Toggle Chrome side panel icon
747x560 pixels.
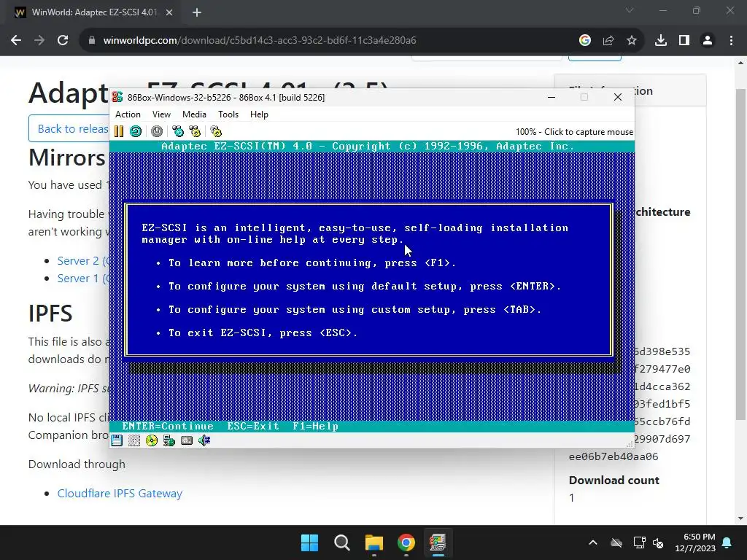click(x=684, y=41)
